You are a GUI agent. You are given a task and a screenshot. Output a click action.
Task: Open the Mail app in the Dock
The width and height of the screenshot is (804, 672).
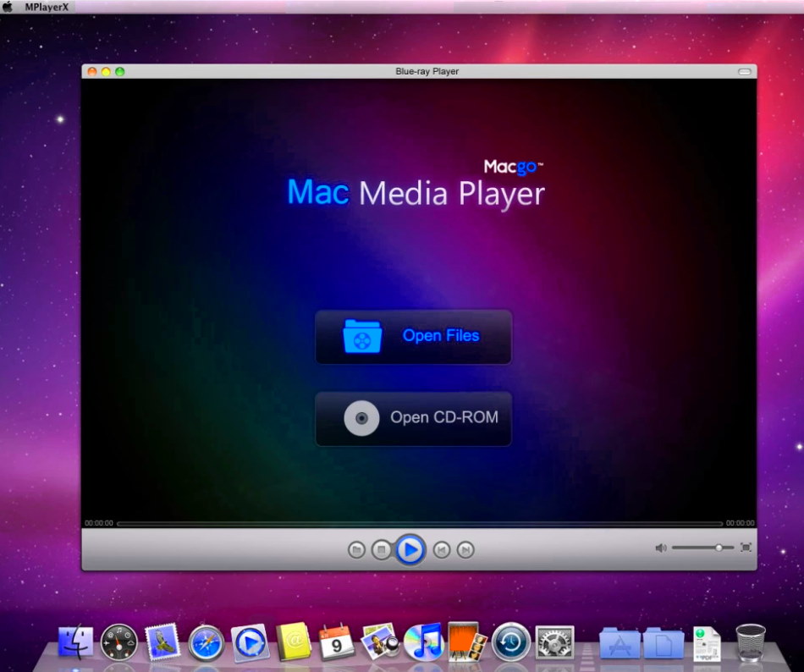click(162, 642)
